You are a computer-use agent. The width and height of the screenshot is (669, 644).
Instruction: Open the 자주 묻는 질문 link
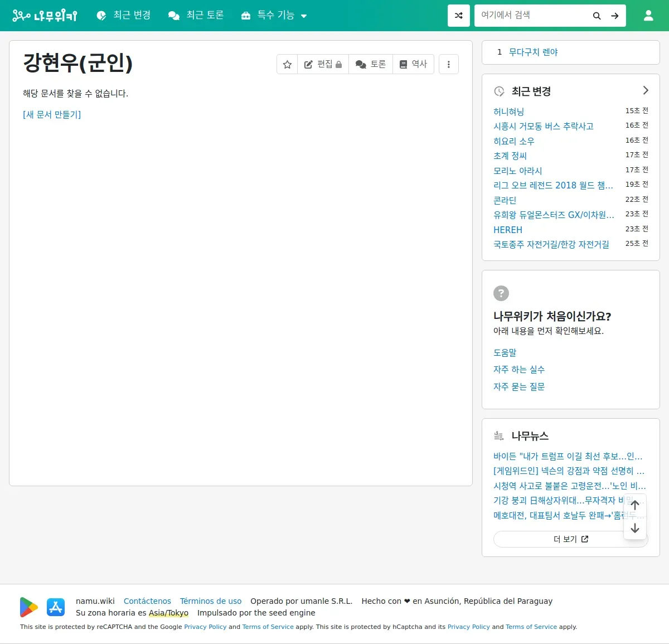click(x=519, y=386)
